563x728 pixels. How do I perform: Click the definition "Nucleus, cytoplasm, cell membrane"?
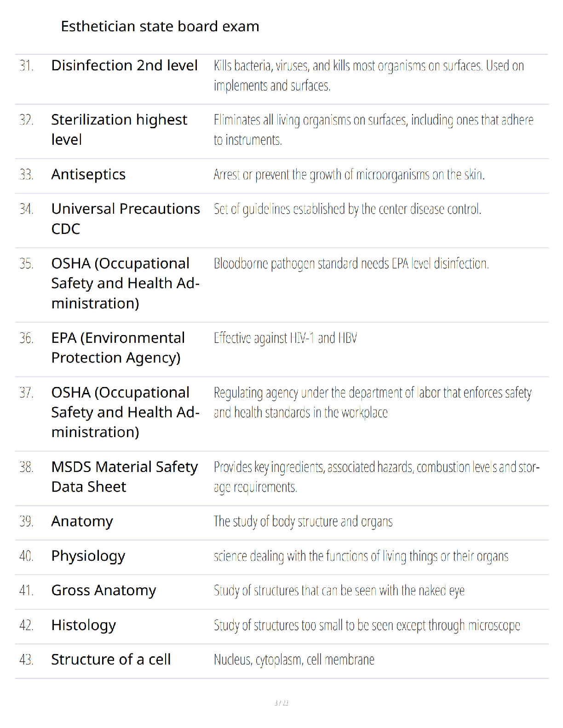294,660
